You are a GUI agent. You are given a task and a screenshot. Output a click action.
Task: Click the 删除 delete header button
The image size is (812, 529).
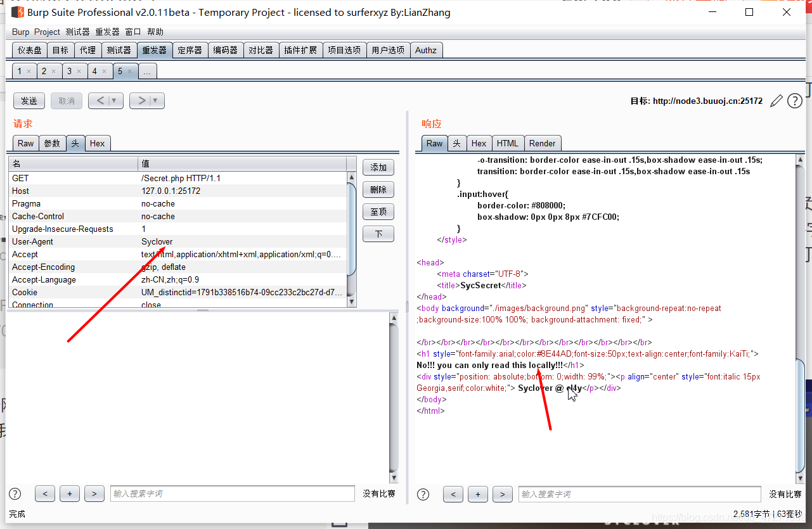pyautogui.click(x=378, y=189)
